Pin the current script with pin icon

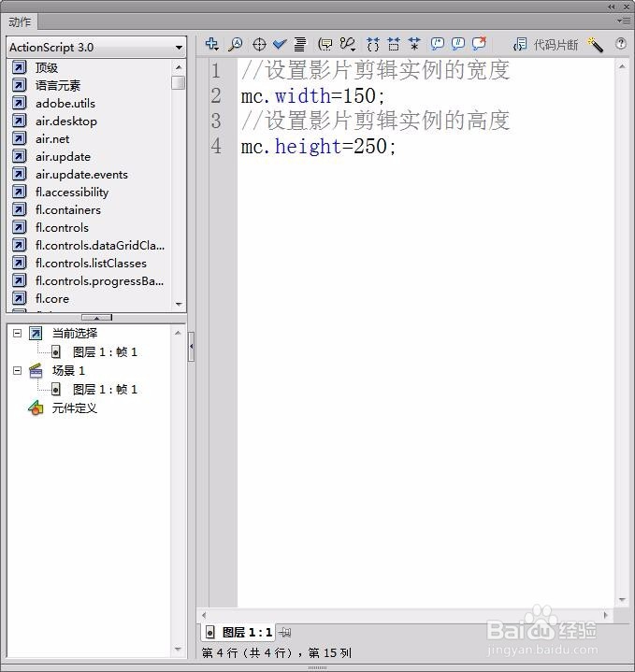(x=284, y=632)
